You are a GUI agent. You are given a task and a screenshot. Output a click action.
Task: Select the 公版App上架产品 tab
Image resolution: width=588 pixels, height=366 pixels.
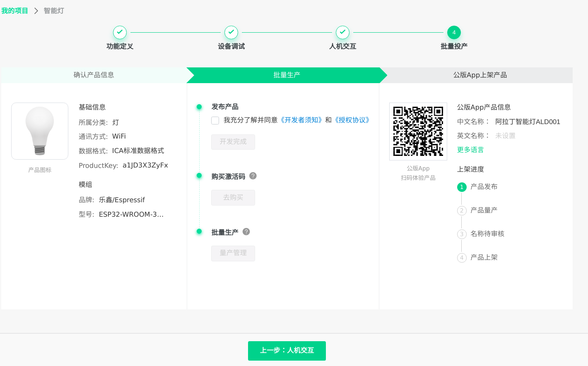point(480,75)
